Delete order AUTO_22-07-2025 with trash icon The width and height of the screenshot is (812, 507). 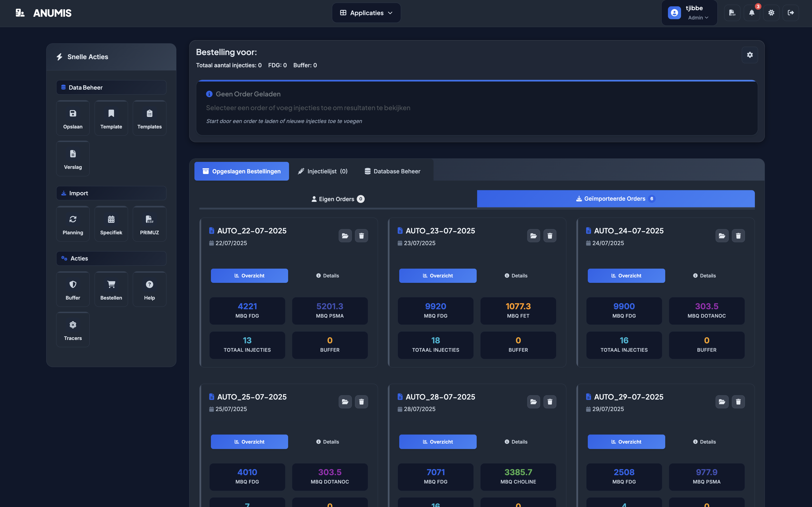pyautogui.click(x=361, y=236)
